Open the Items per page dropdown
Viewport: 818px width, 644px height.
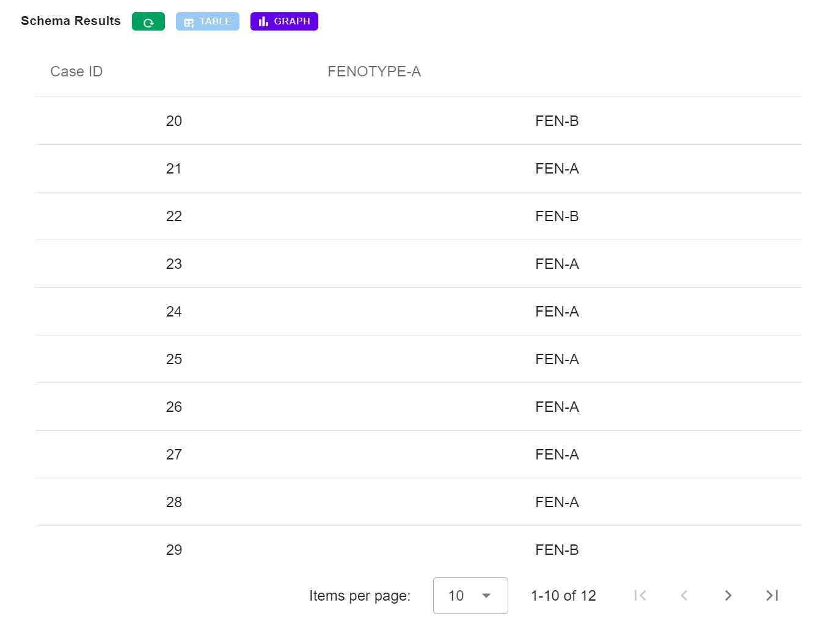click(470, 595)
